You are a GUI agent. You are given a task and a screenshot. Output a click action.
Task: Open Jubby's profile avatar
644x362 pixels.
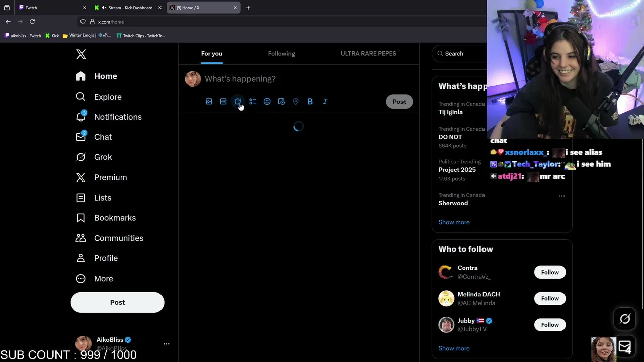[446, 325]
